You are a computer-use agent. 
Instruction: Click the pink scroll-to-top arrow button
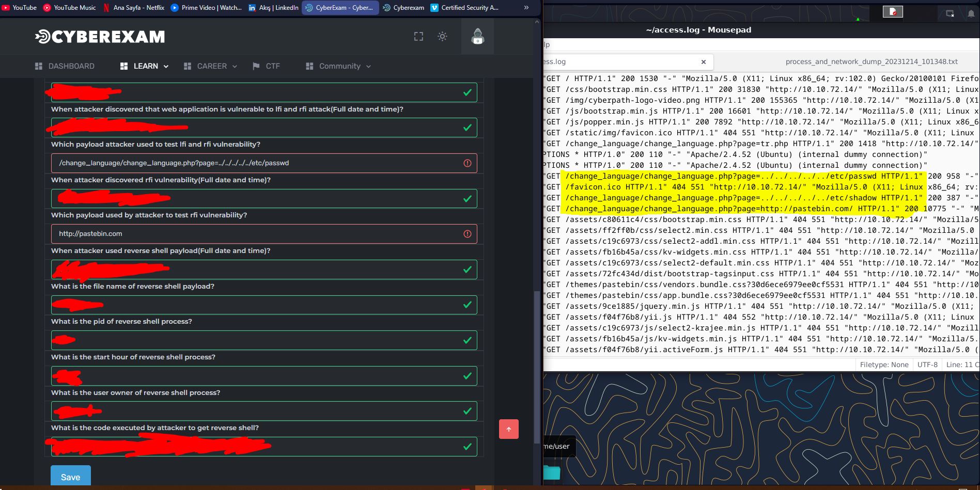(509, 429)
